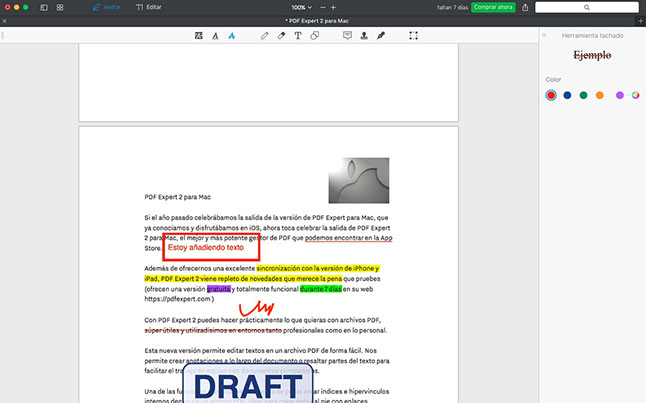This screenshot has height=403, width=646.
Task: Zoom in with the plus button
Action: tap(334, 7)
